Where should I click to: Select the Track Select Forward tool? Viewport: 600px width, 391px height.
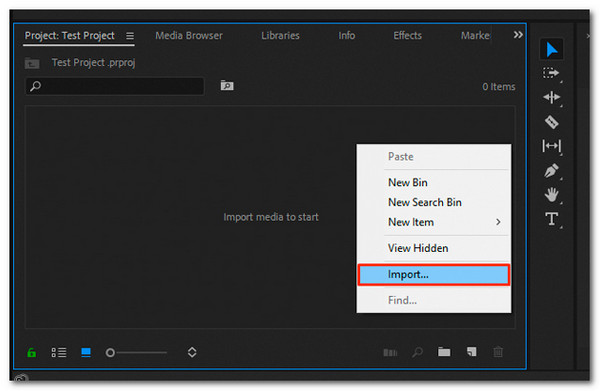551,73
